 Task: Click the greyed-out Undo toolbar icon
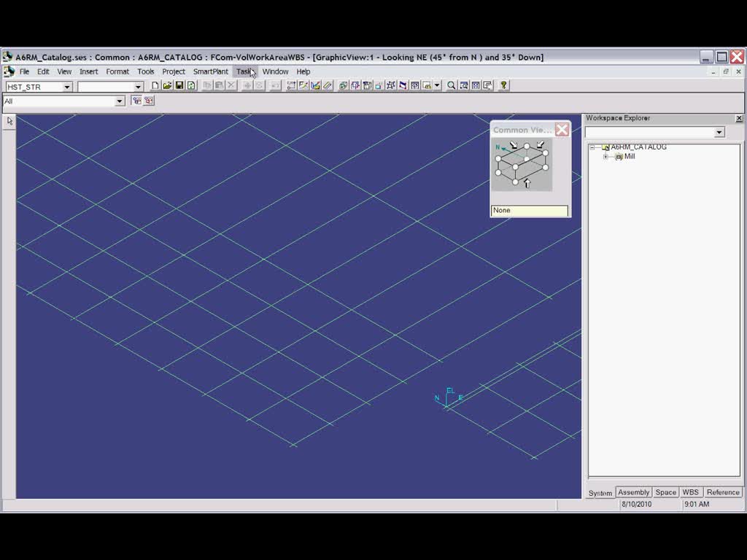(x=275, y=86)
